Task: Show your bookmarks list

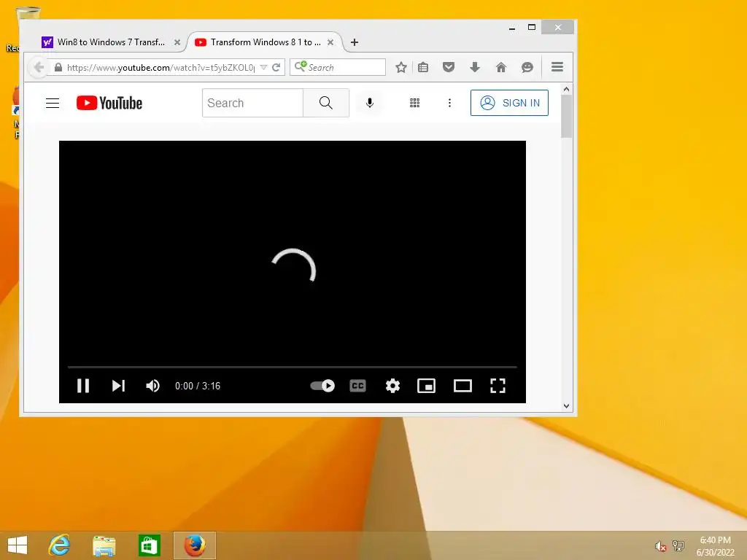Action: pos(423,67)
